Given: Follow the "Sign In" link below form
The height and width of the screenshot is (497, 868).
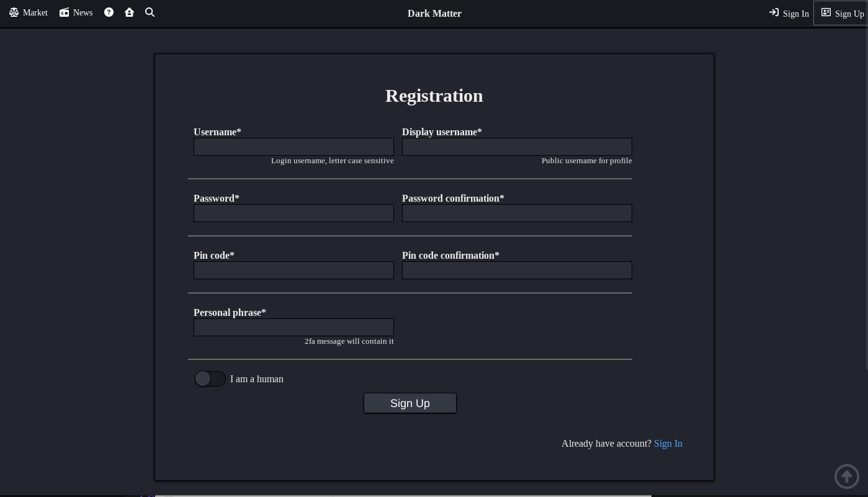Looking at the screenshot, I should (x=668, y=443).
